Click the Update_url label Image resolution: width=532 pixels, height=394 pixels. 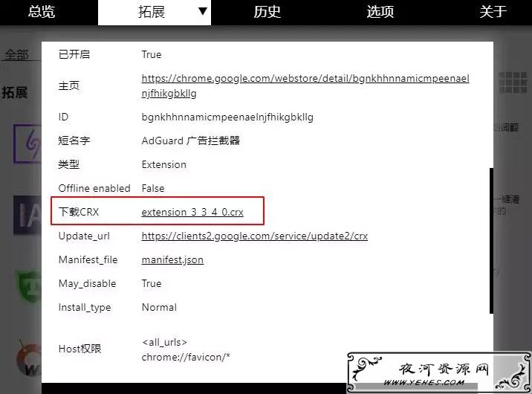[84, 236]
